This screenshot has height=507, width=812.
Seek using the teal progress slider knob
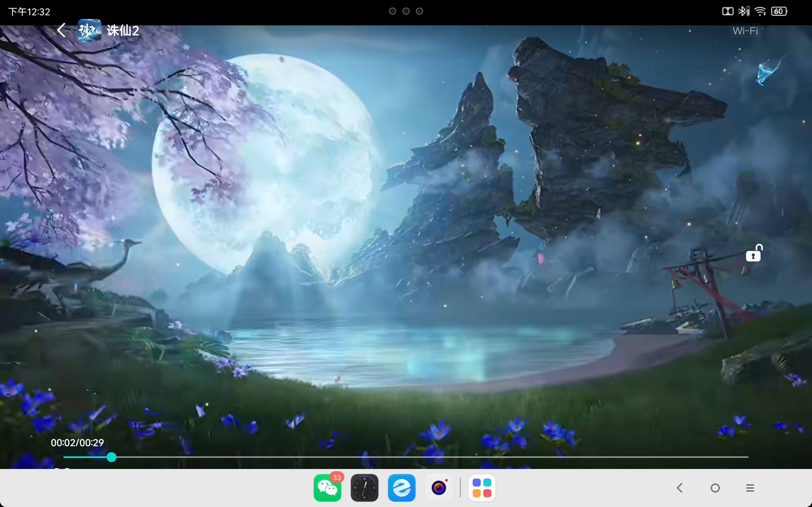[111, 457]
